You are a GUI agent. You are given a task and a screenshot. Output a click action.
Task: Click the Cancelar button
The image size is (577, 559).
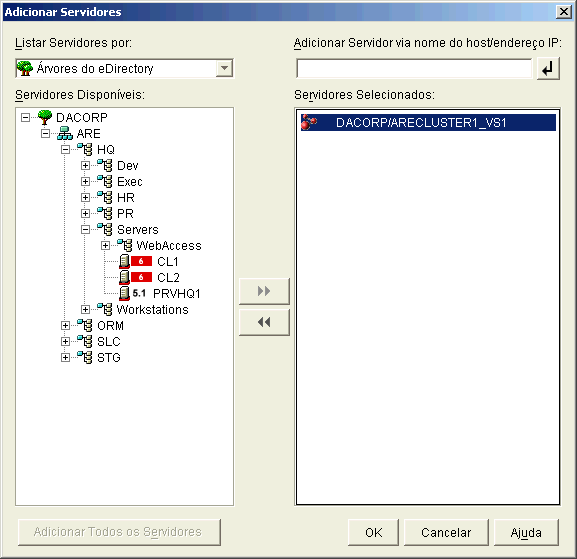(446, 532)
